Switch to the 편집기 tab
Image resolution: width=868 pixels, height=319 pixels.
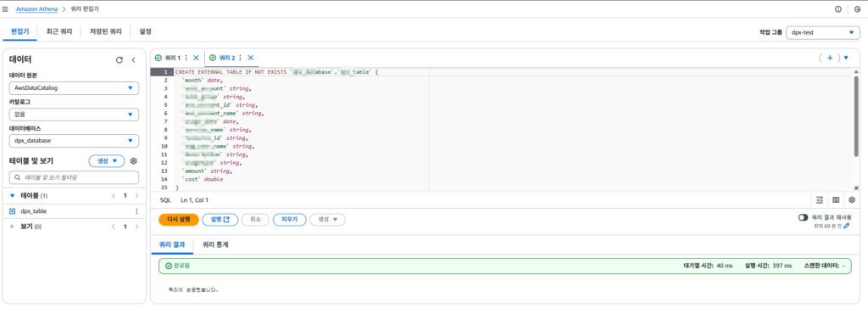tap(20, 31)
